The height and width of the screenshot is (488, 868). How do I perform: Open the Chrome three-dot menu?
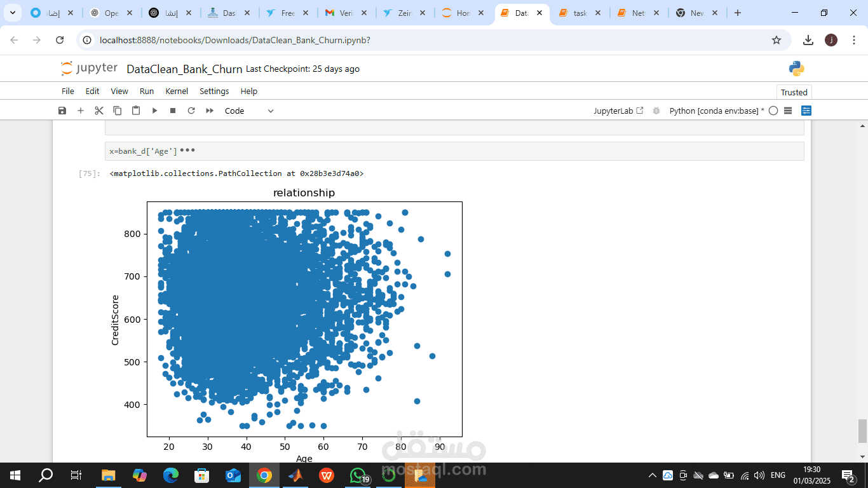tap(854, 40)
